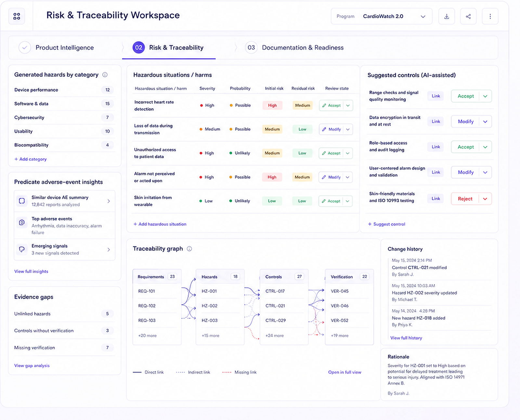Click Reject for Skin-friendly materials
Viewport: 520px width, 420px height.
pos(465,199)
